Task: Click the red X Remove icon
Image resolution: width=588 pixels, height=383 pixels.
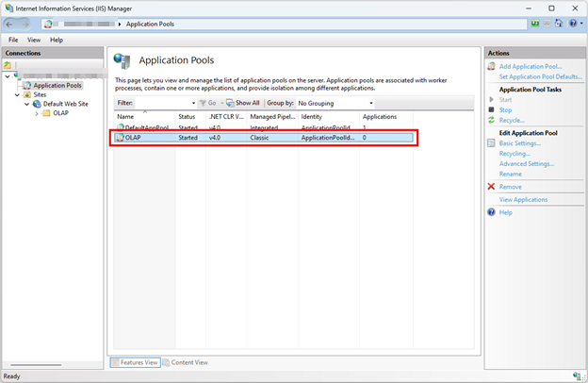Action: [491, 186]
